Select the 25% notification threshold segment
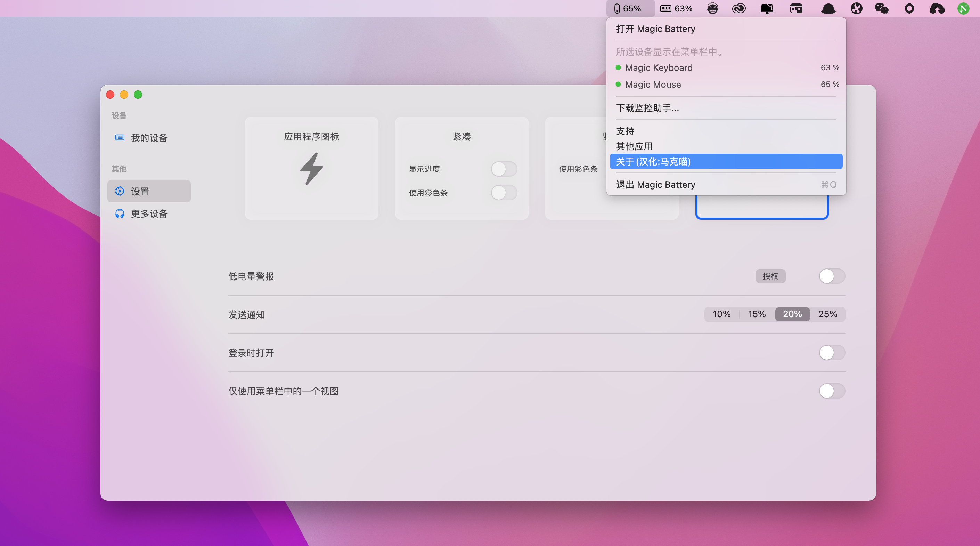 [827, 314]
